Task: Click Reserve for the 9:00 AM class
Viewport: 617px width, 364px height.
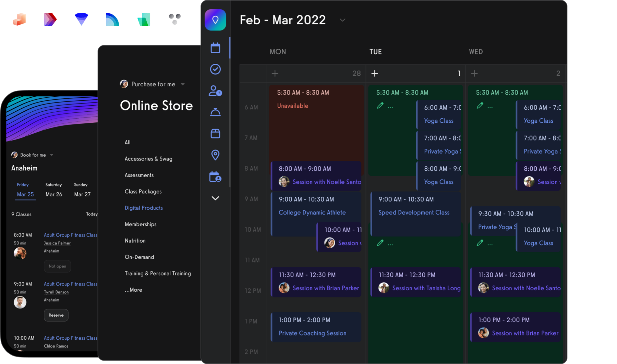Action: point(56,315)
